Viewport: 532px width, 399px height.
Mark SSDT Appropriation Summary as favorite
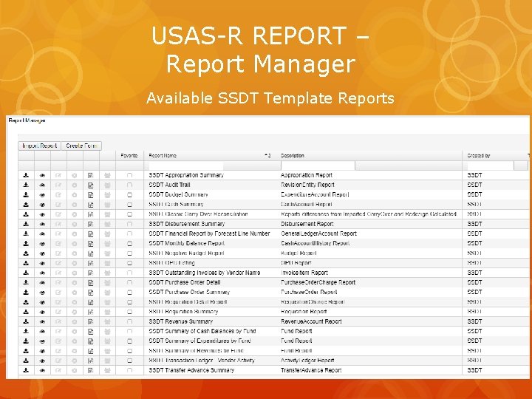129,175
